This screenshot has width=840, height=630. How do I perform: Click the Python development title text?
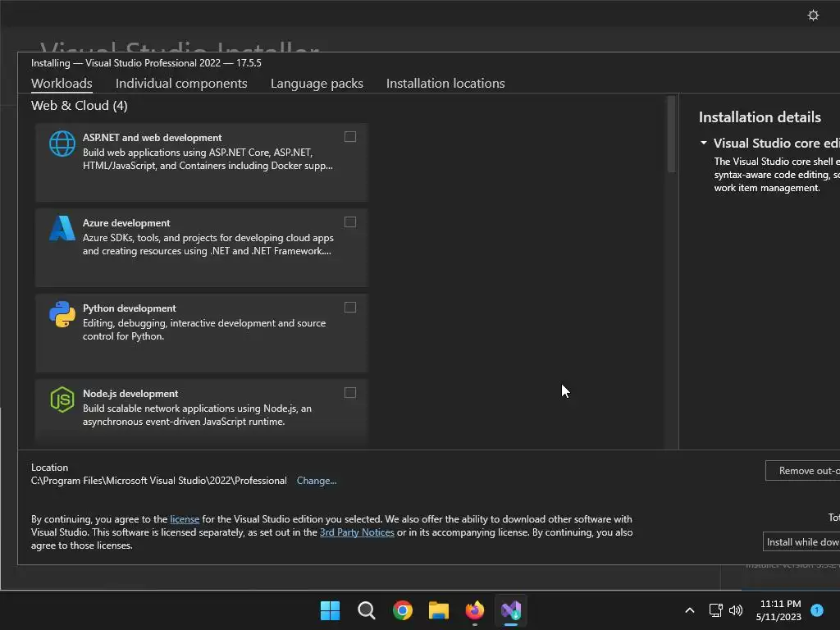click(x=129, y=308)
